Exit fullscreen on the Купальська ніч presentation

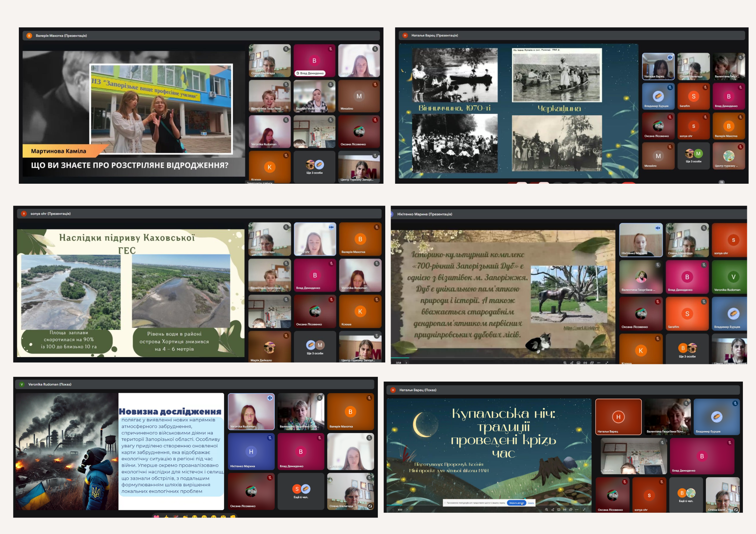point(584,509)
